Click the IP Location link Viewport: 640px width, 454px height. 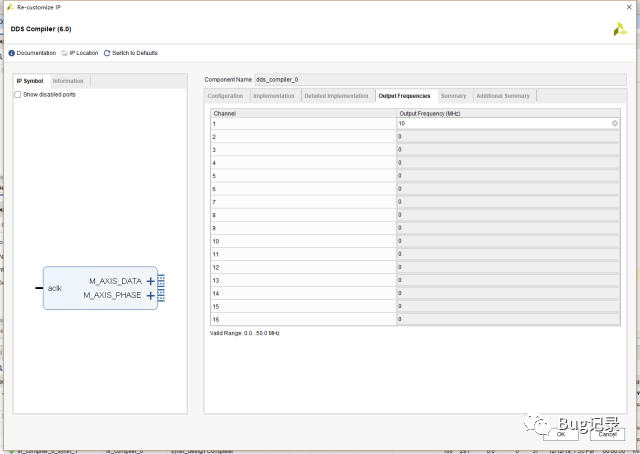(x=84, y=53)
